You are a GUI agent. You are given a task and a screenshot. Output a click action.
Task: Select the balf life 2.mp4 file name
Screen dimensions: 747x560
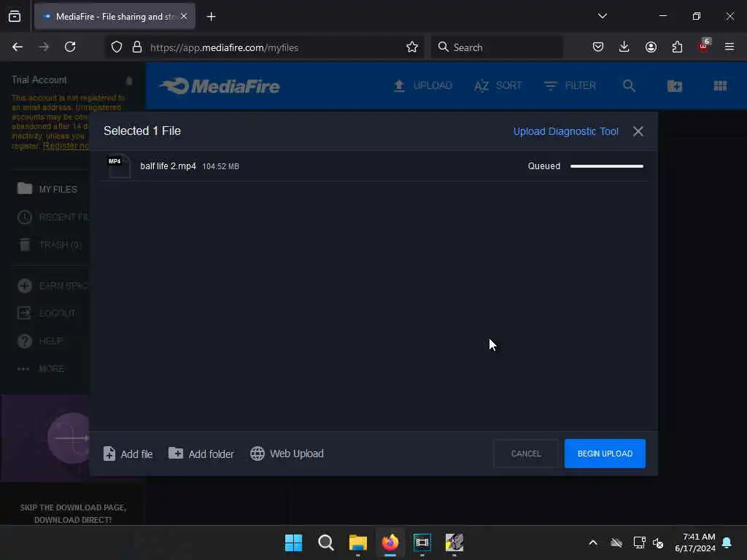(169, 166)
